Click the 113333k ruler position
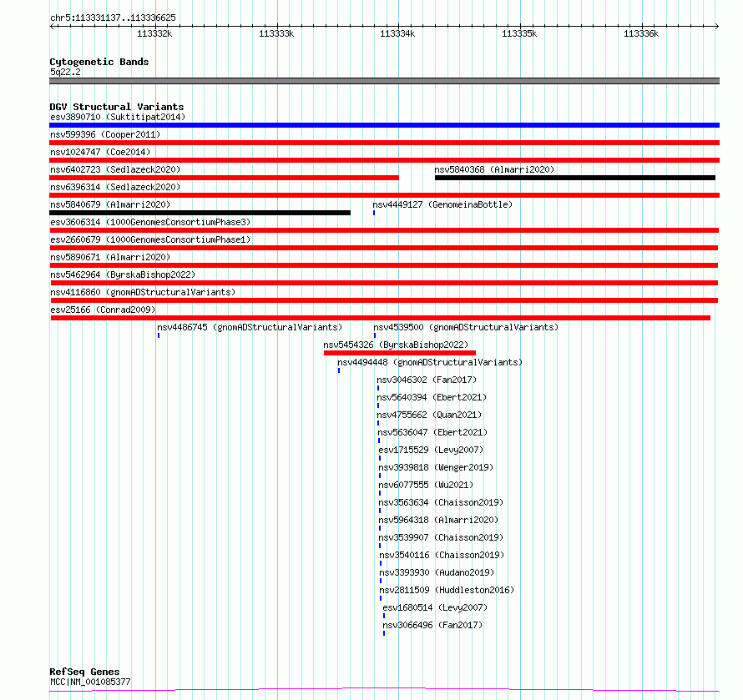This screenshot has height=700, width=743. [276, 33]
